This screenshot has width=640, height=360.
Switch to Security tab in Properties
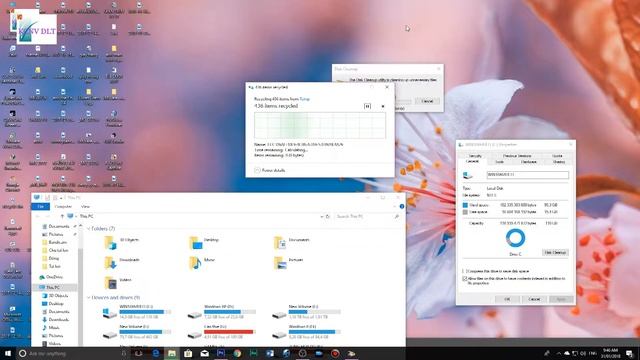[x=475, y=156]
